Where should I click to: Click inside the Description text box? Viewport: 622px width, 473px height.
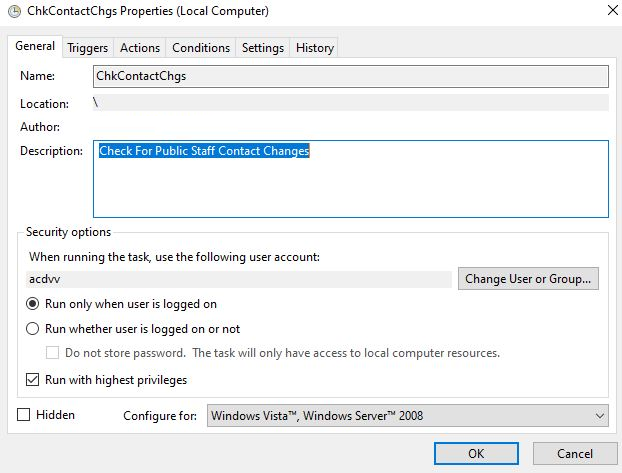click(350, 180)
